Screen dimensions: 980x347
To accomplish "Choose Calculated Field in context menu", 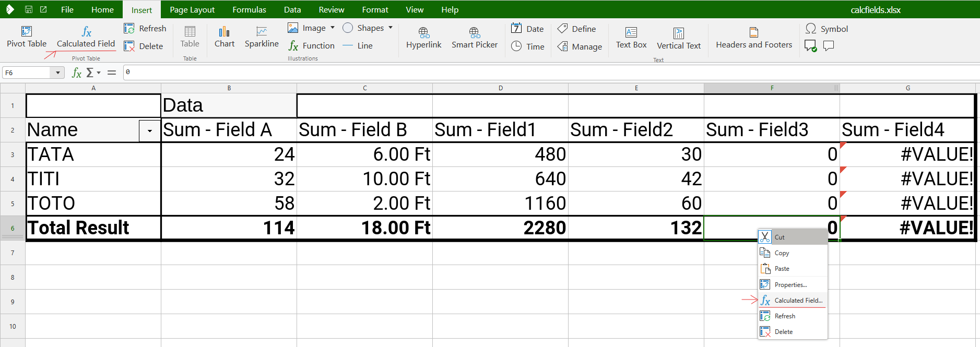I will click(798, 301).
